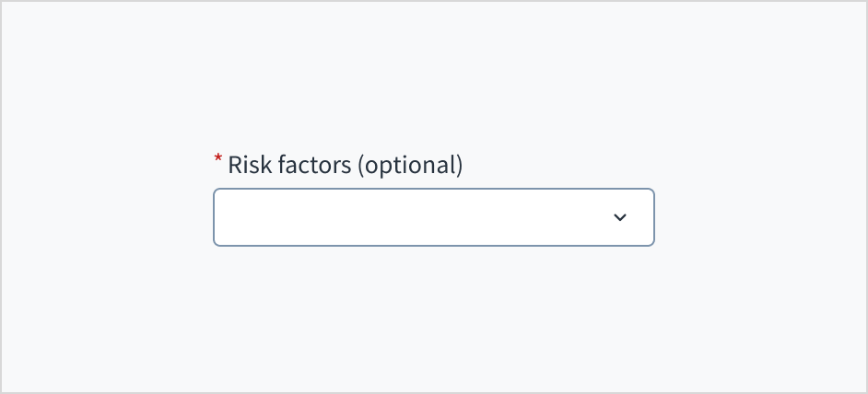The image size is (868, 394).
Task: Open choices using the dropdown chevron
Action: pos(620,217)
